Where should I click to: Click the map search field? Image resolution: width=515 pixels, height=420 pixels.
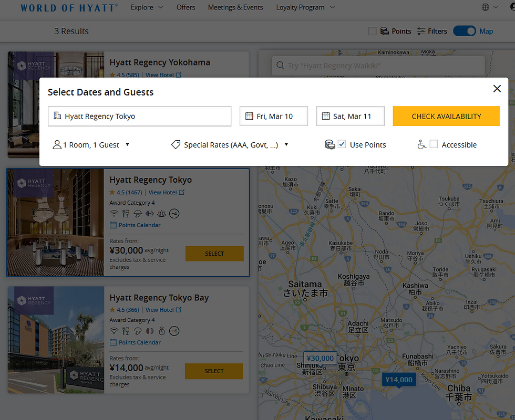click(x=378, y=66)
